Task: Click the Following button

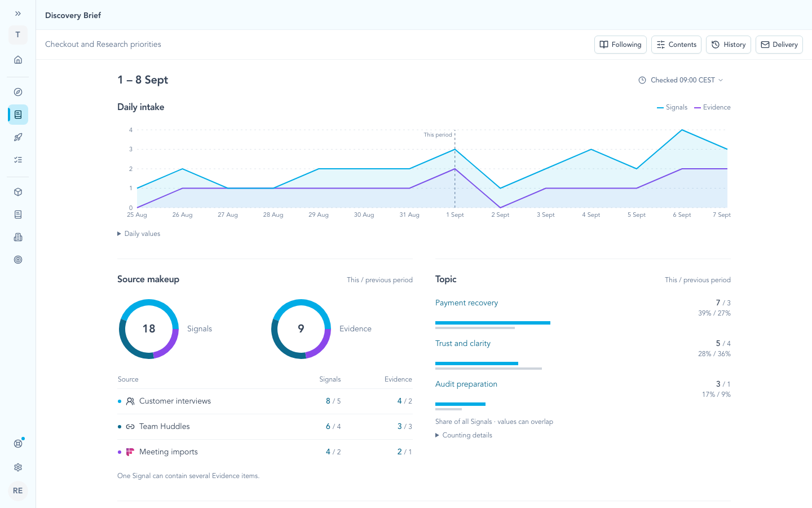Action: click(x=620, y=45)
